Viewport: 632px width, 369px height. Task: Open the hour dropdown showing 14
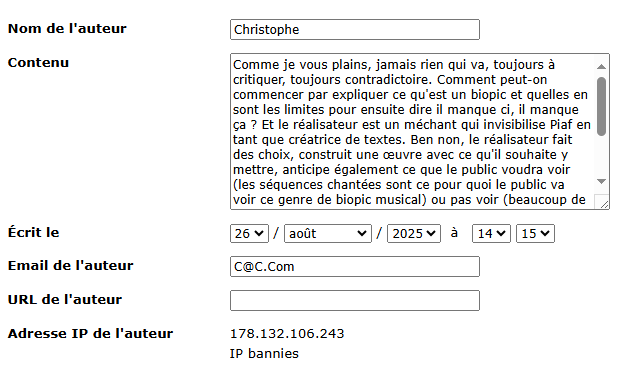(491, 233)
